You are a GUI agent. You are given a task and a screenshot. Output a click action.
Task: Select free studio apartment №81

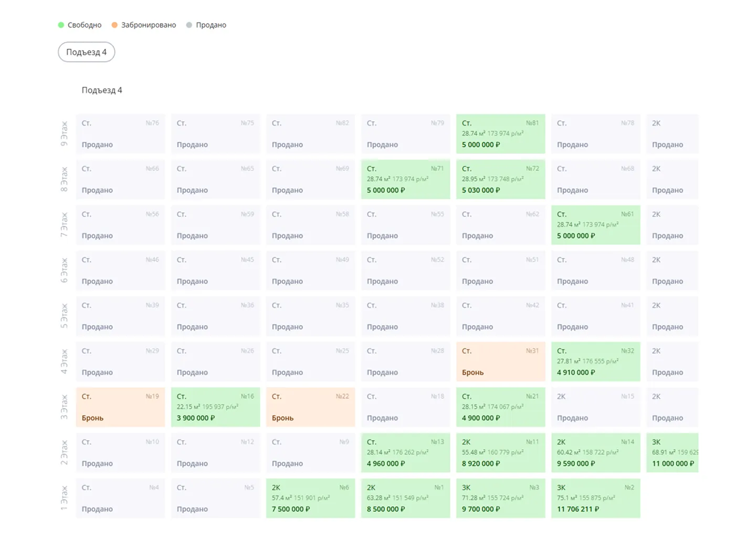click(500, 134)
